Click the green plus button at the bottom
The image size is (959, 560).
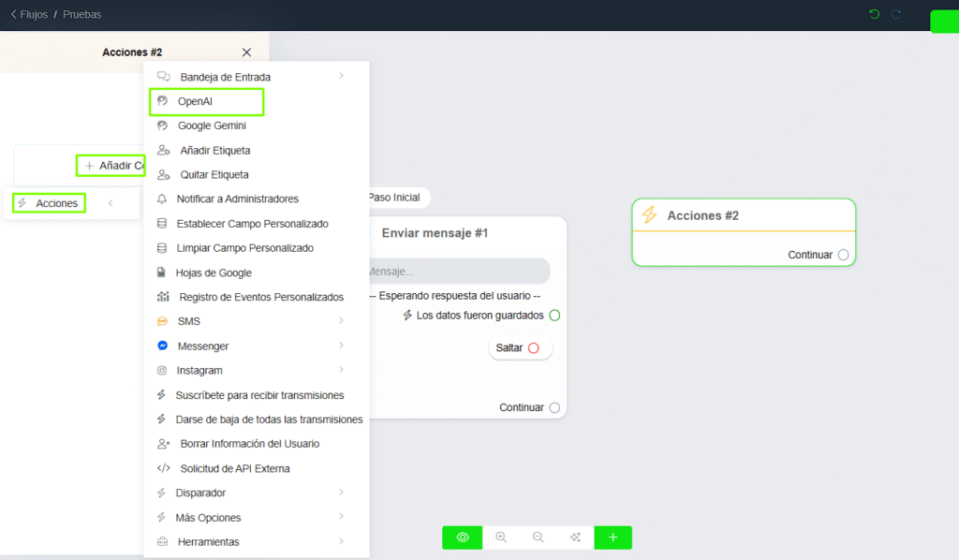[x=612, y=537]
